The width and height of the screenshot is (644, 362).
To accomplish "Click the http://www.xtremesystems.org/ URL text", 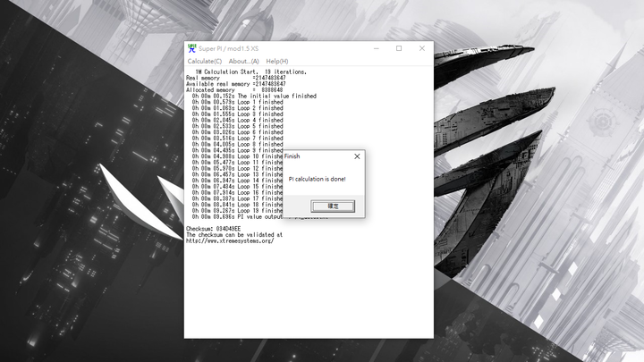I will pos(230,241).
